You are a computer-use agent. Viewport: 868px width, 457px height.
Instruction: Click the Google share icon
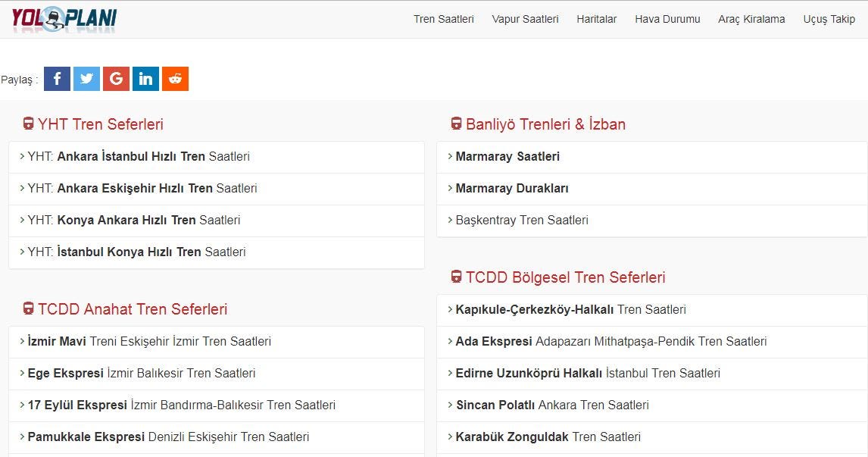(x=116, y=78)
